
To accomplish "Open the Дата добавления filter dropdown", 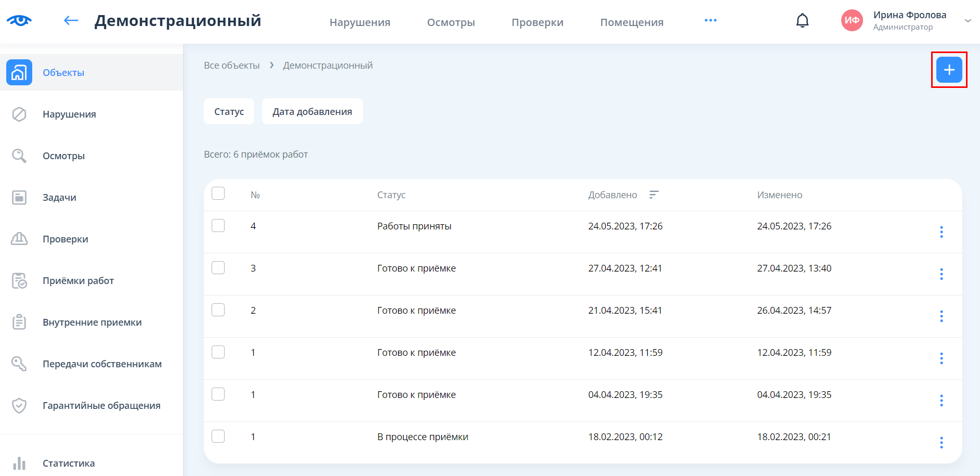I will click(312, 112).
